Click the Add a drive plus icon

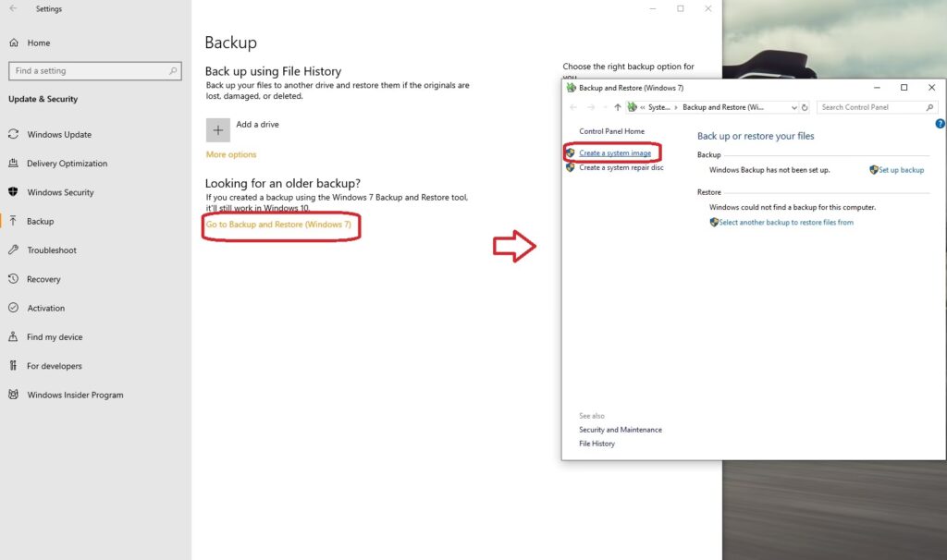(218, 130)
